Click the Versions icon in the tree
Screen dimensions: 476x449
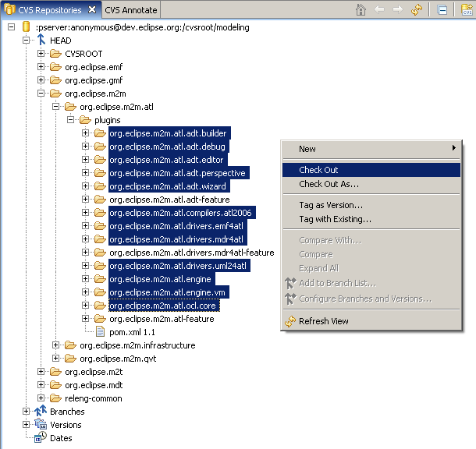(x=41, y=424)
